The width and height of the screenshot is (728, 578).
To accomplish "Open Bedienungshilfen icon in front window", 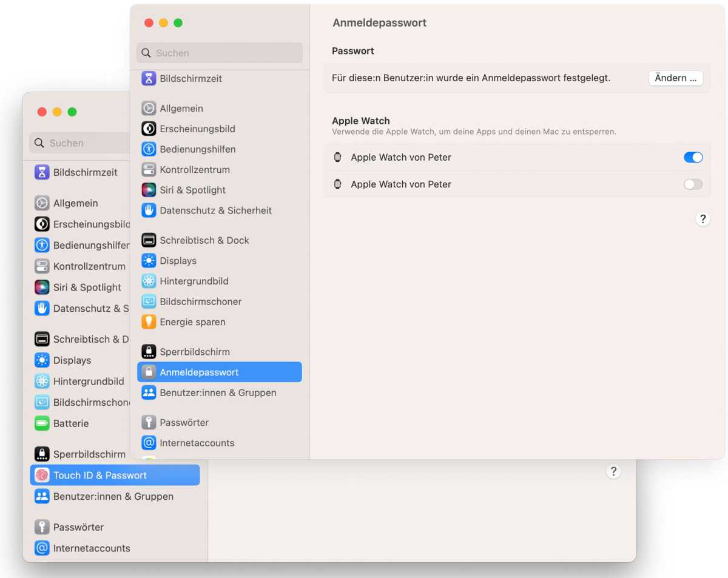I will tap(149, 149).
